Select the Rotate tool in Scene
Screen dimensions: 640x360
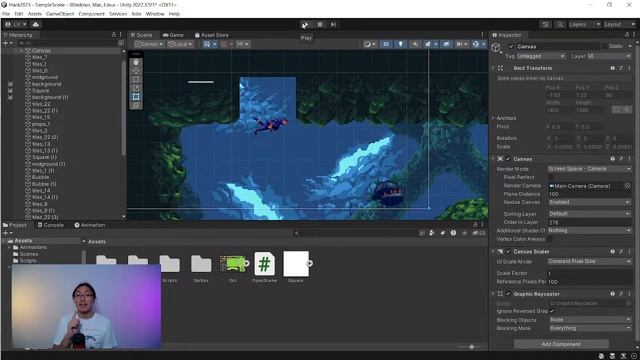point(136,80)
